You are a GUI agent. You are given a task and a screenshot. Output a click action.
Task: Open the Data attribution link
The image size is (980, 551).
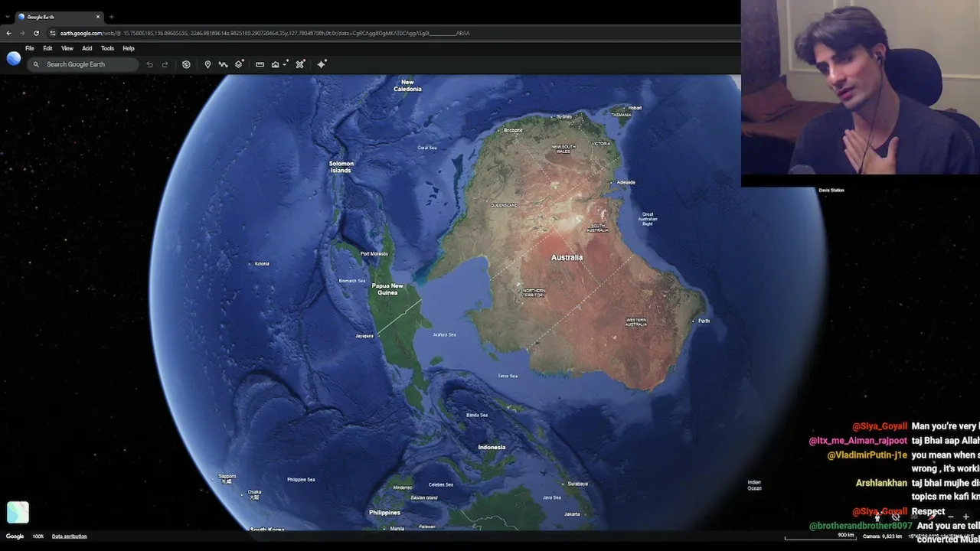69,536
